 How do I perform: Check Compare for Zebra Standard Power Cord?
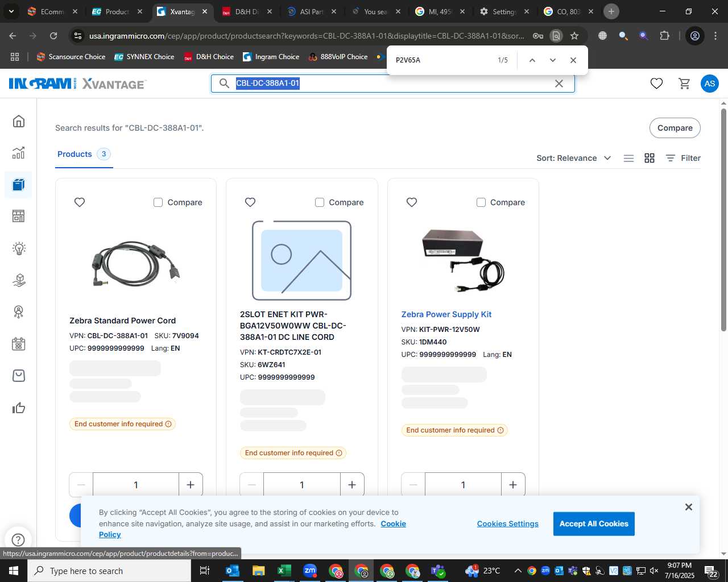158,202
